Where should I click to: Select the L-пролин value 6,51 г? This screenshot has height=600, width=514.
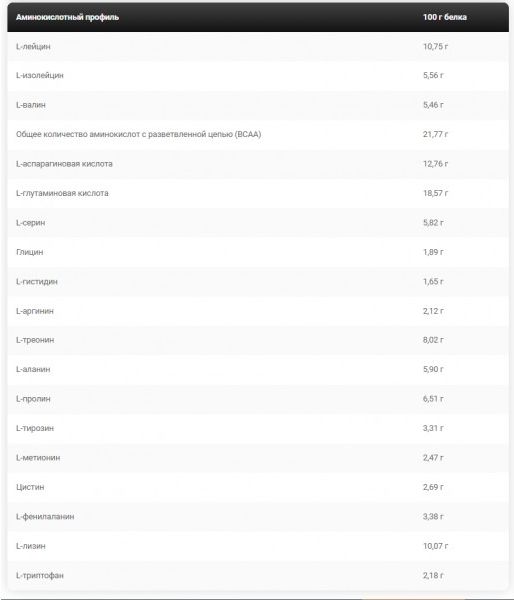click(433, 399)
